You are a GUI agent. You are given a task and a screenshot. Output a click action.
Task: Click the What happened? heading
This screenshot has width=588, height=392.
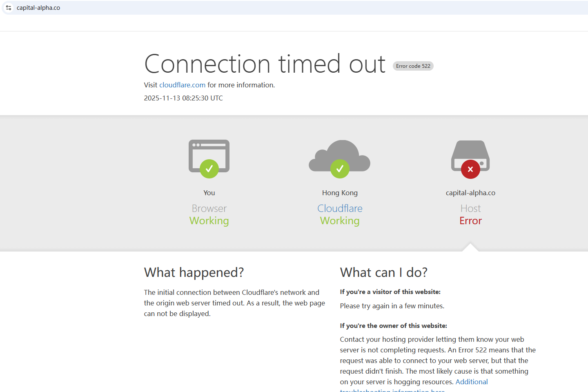(x=194, y=272)
